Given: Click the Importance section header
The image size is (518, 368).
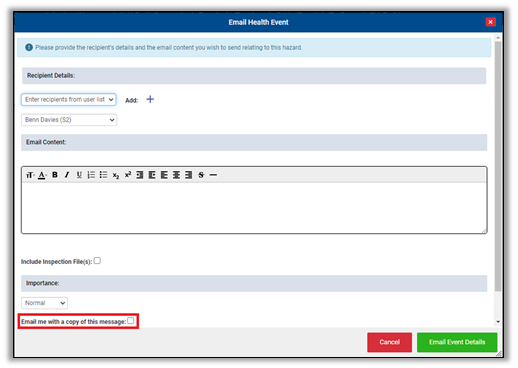Looking at the screenshot, I should coord(254,283).
